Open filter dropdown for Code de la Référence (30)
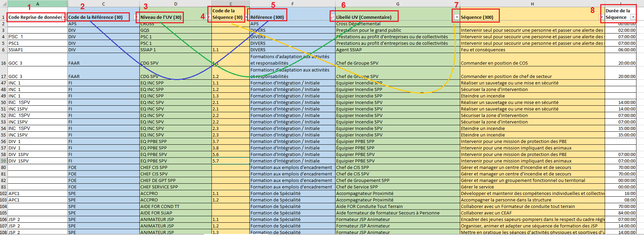The image size is (644, 235). (136, 17)
